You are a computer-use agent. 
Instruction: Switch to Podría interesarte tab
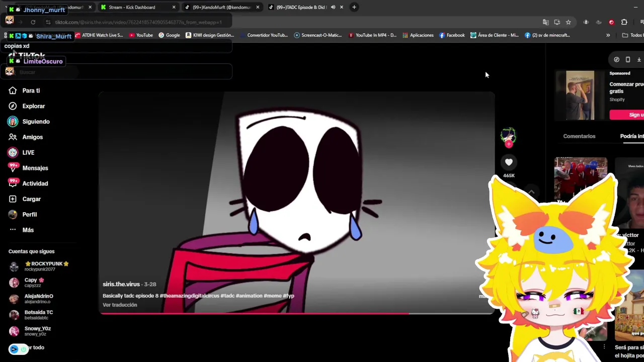click(632, 136)
